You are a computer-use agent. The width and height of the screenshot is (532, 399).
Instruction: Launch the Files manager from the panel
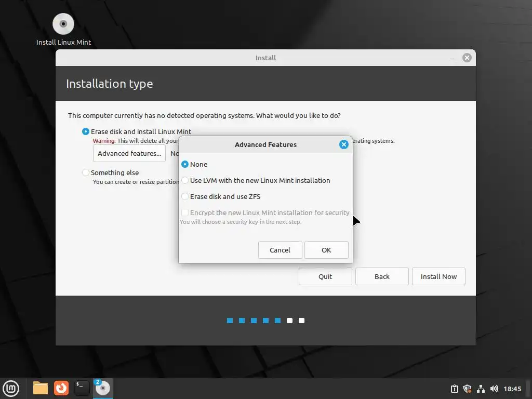point(41,388)
